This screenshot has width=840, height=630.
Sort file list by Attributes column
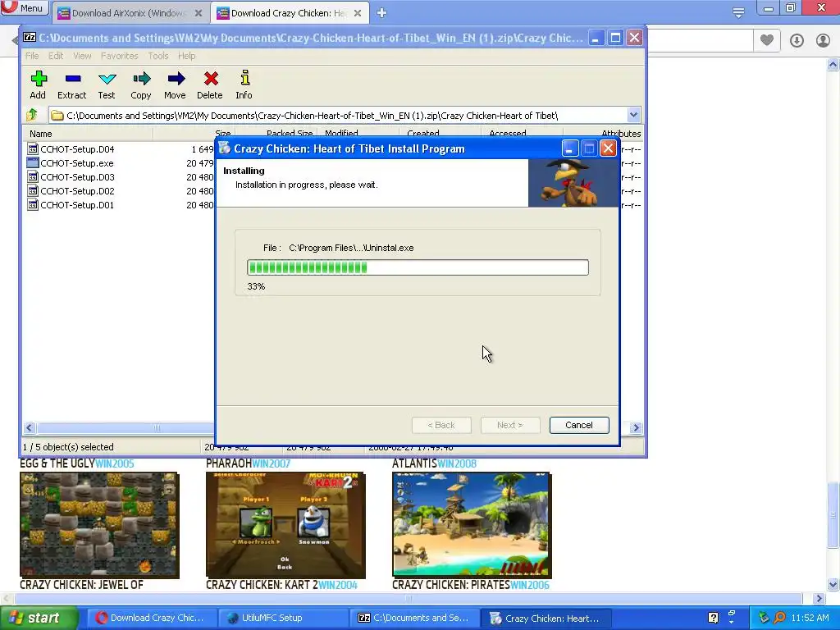pyautogui.click(x=621, y=134)
